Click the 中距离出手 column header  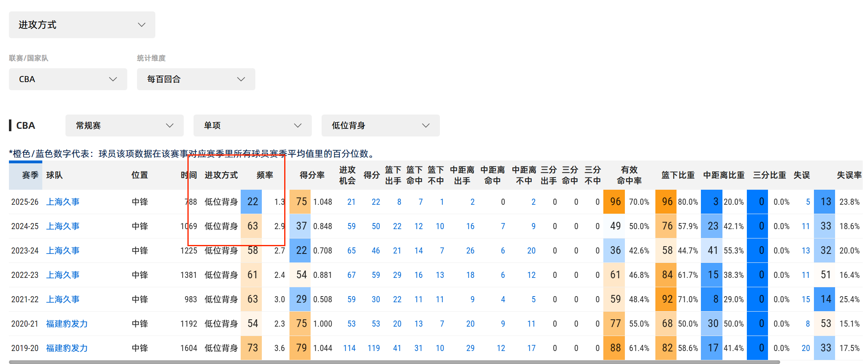coord(462,175)
